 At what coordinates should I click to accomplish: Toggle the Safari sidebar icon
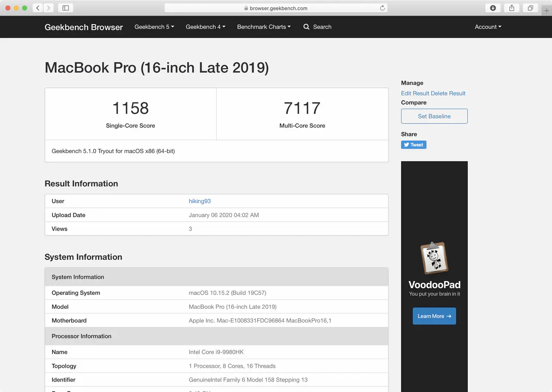66,8
